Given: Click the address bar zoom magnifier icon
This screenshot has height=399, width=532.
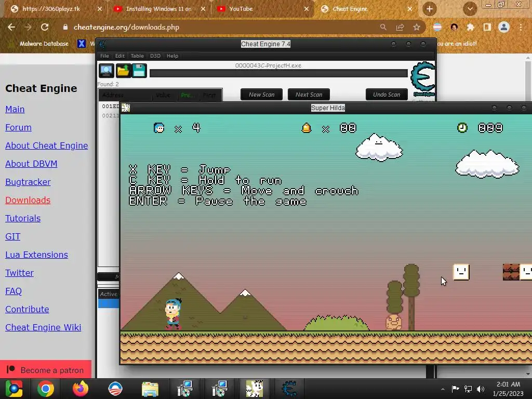Looking at the screenshot, I should 383,27.
